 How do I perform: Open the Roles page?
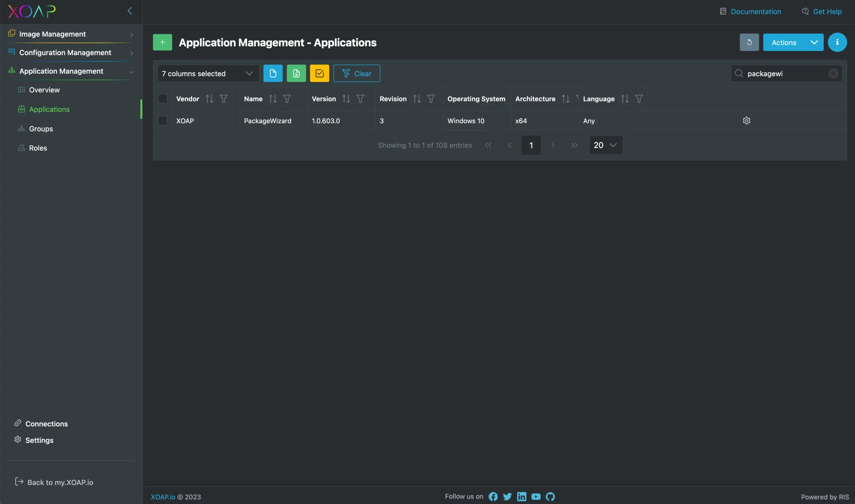coord(38,148)
